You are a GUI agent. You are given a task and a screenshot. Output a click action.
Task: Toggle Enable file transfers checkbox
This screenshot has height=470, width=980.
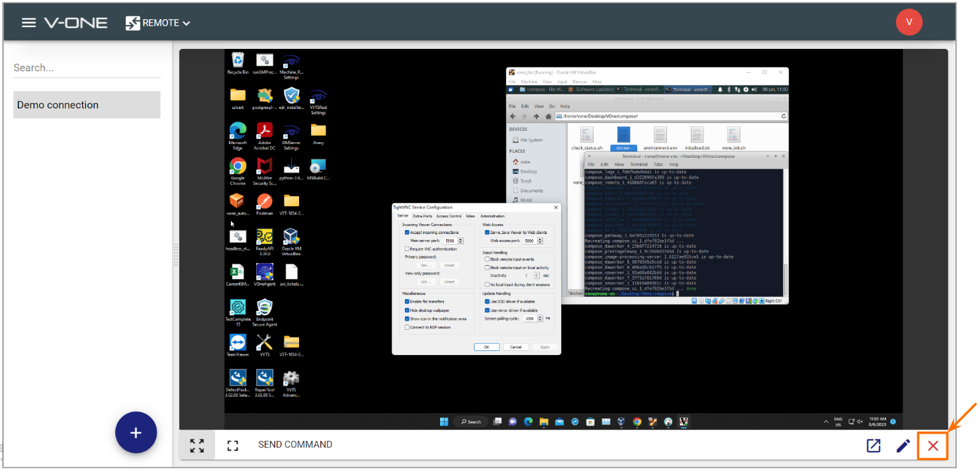pos(407,301)
